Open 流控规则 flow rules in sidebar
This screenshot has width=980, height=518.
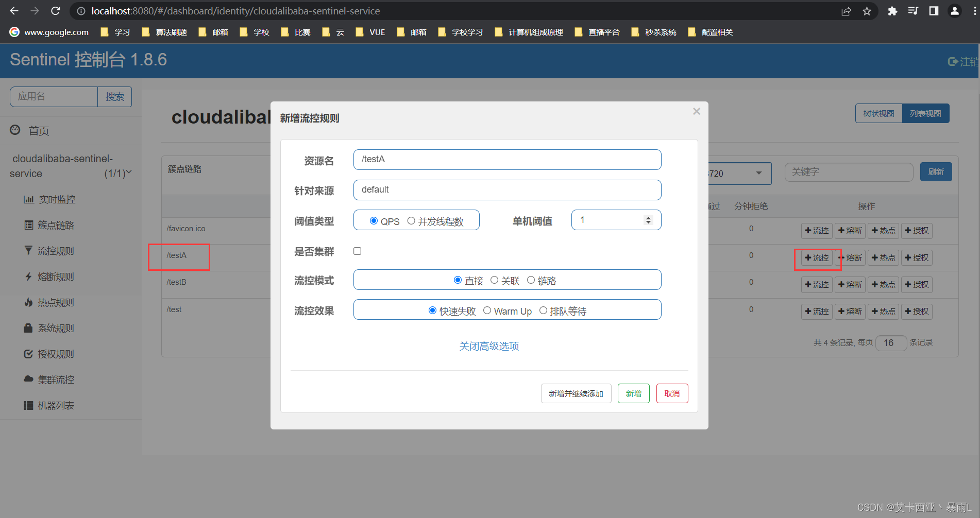(56, 251)
